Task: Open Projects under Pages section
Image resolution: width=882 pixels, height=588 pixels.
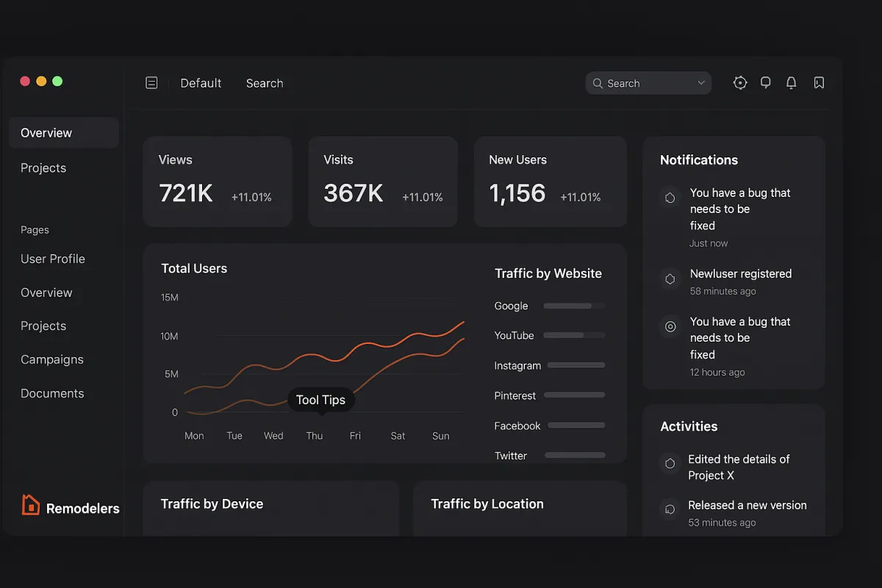Action: coord(43,326)
